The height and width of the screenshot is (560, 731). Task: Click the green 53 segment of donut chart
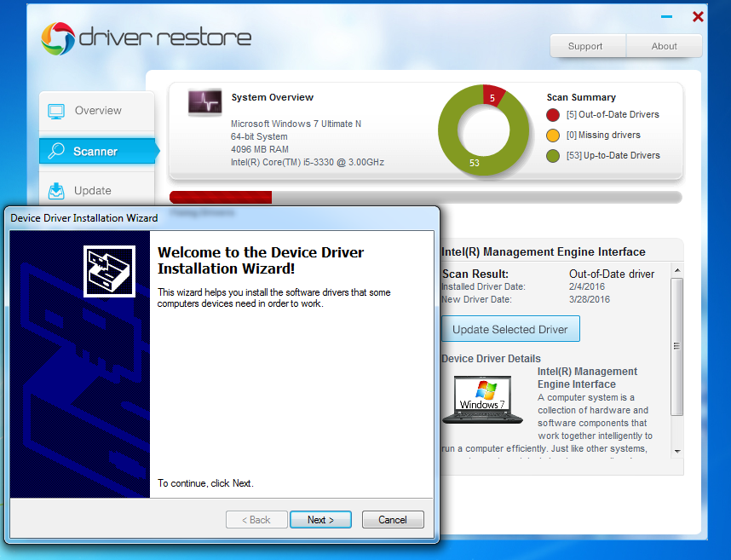474,163
